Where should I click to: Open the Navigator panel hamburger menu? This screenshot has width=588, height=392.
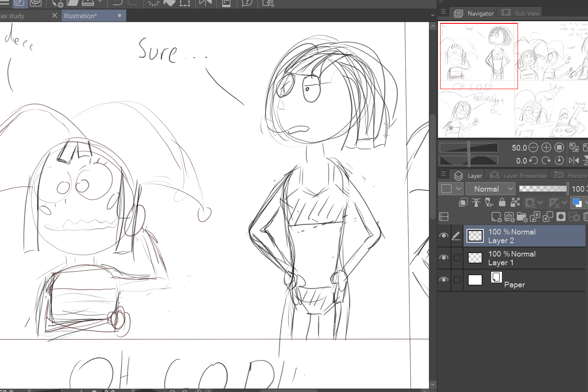(x=443, y=12)
